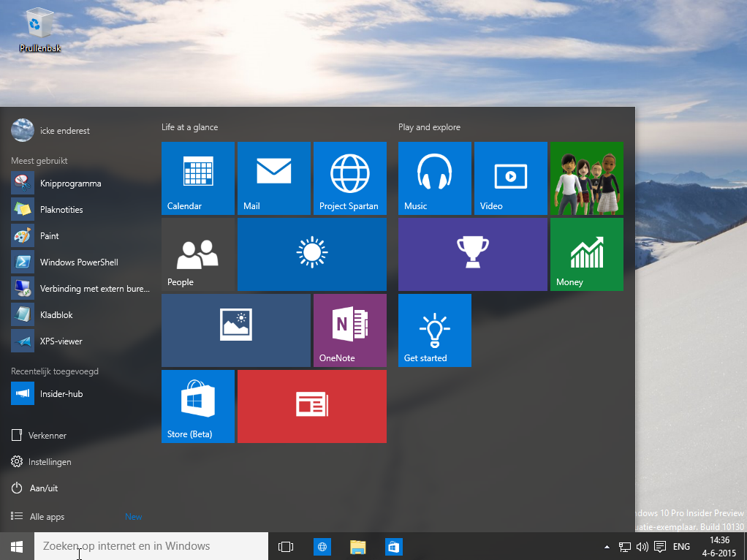Open the Weather sun tile

coord(311,254)
